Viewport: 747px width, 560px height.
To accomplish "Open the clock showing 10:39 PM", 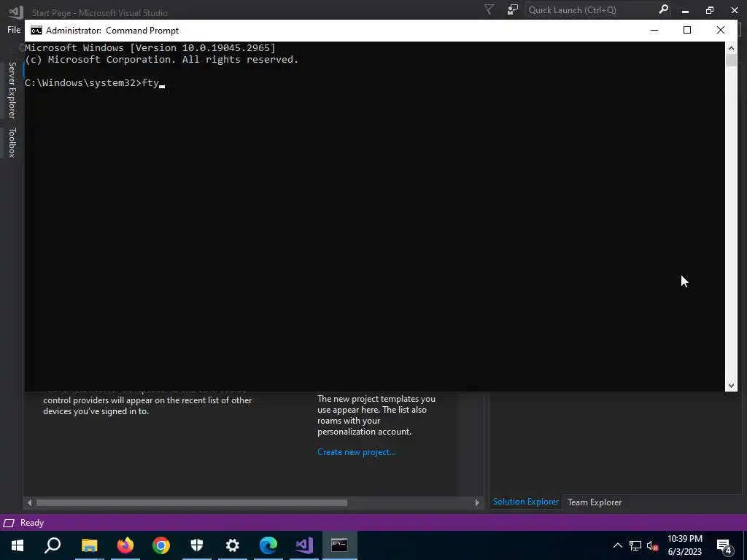I will 684,545.
